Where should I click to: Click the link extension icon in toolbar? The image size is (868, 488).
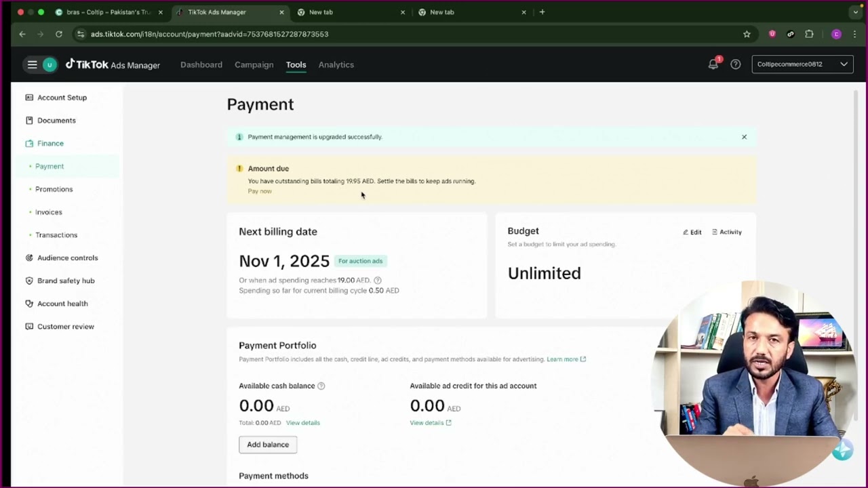[790, 34]
